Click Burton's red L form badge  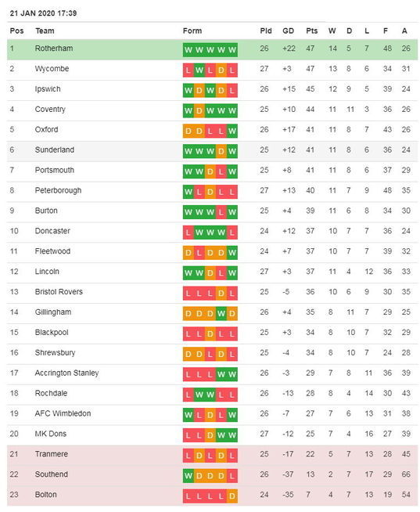click(221, 212)
